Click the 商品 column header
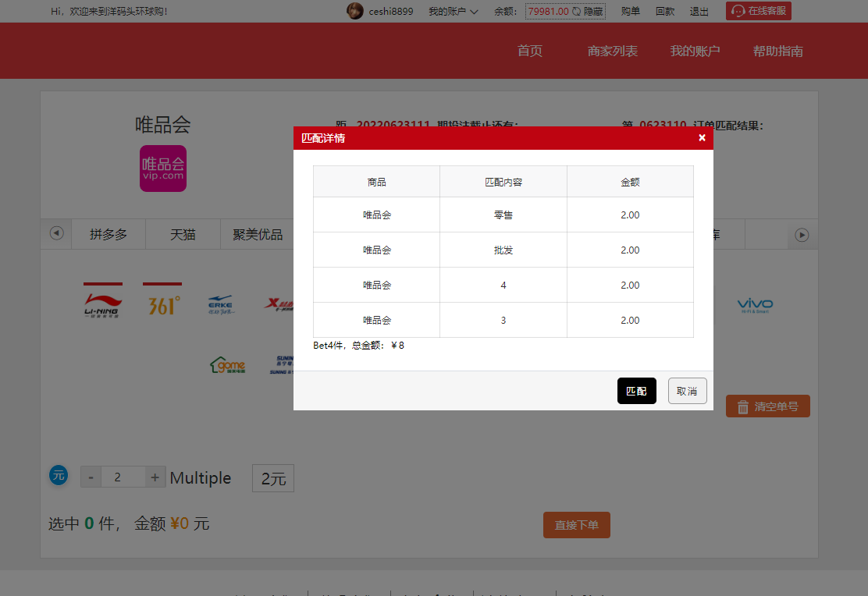This screenshot has height=596, width=868. click(376, 182)
